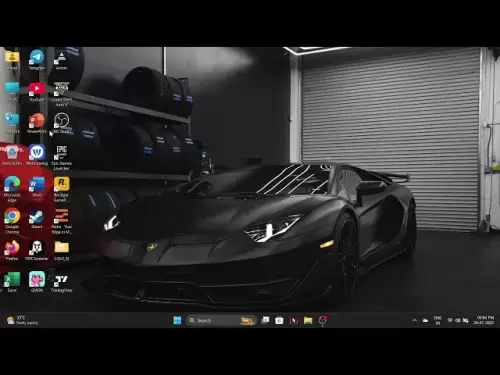This screenshot has height=375, width=500.
Task: Select the Excel desktop shortcut
Action: pos(12,282)
